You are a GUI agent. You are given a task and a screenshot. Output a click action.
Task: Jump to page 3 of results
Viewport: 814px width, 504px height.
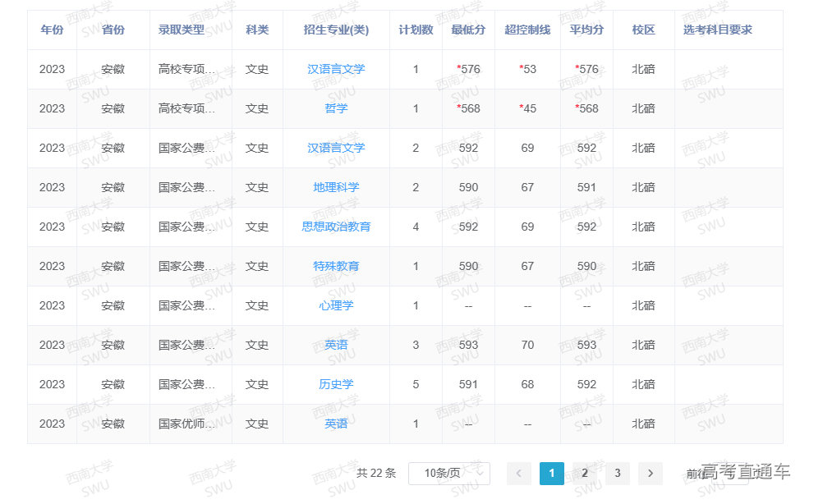[x=617, y=473]
